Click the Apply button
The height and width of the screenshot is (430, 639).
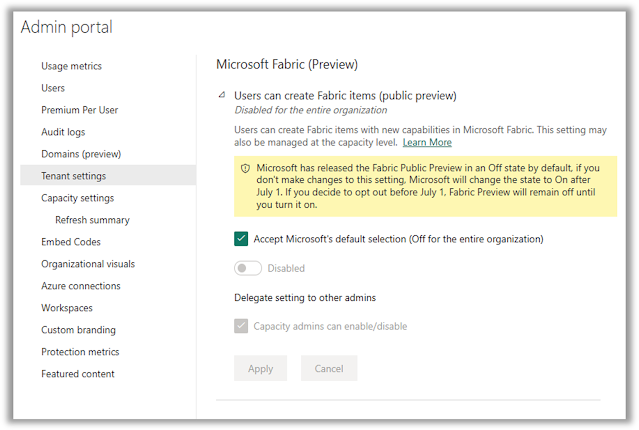point(260,368)
